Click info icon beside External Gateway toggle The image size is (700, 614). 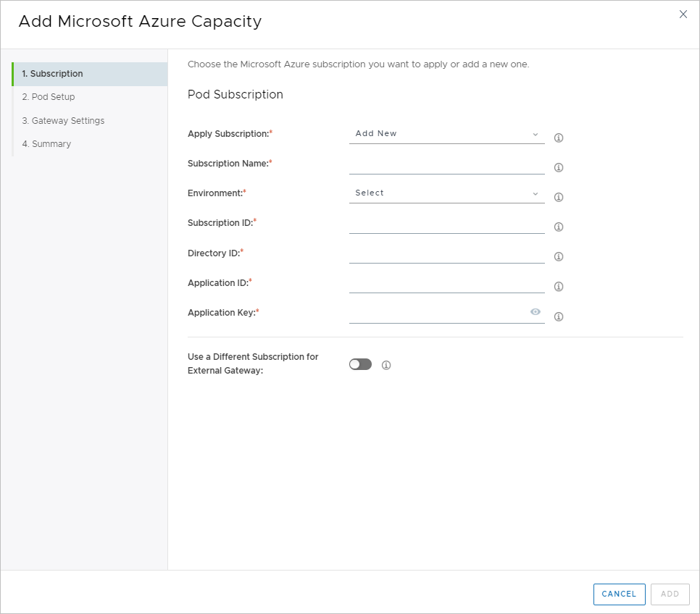(x=386, y=366)
